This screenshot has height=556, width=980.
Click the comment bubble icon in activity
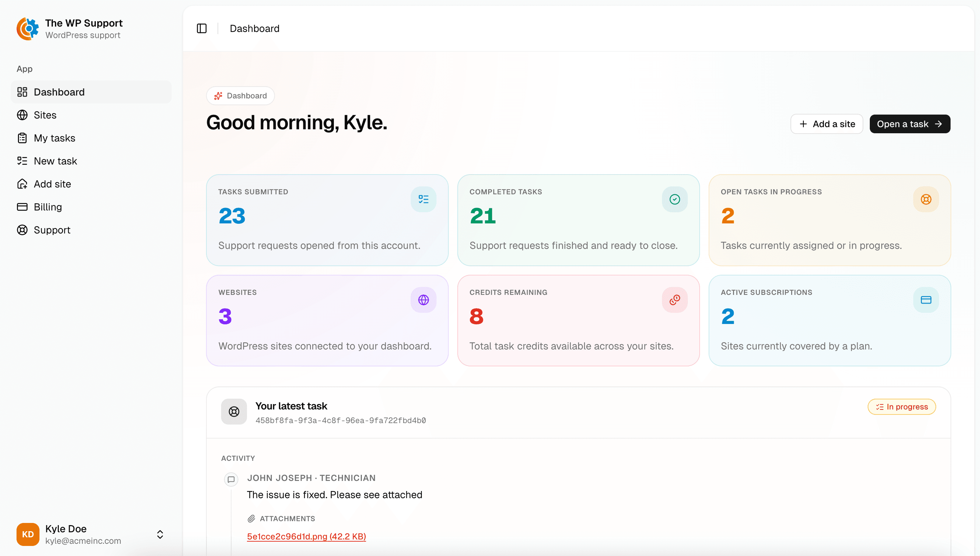tap(231, 479)
